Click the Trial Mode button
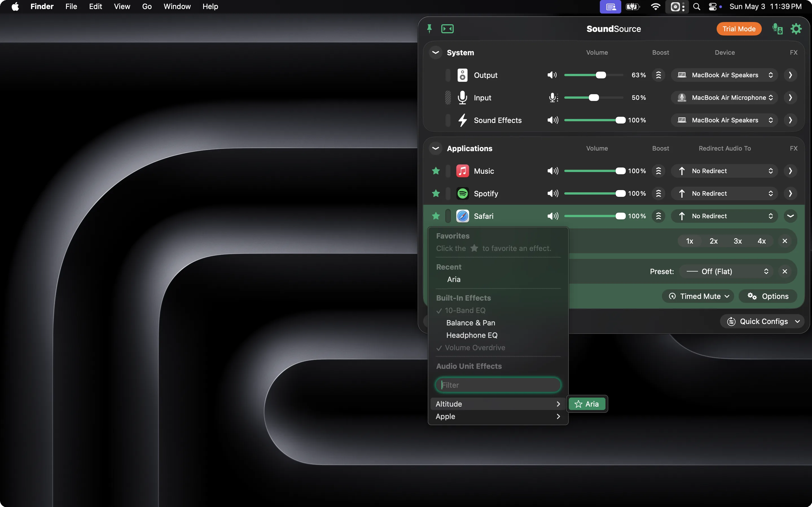This screenshot has width=812, height=507. tap(739, 29)
